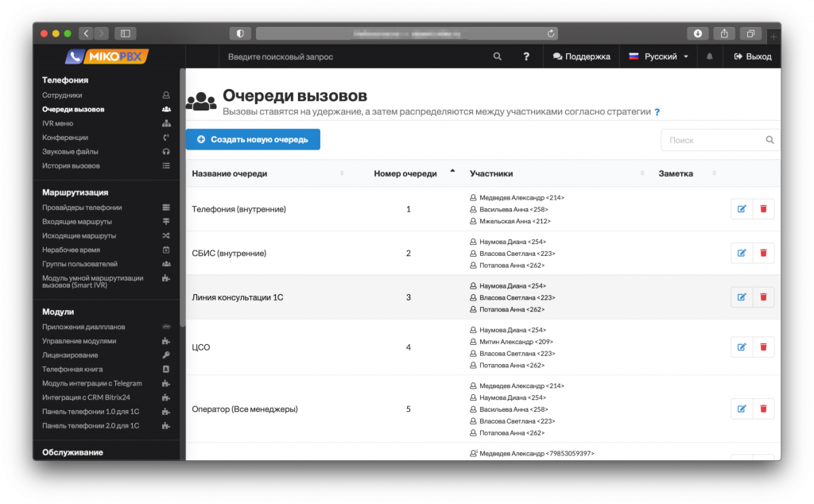Edit the Телефония (внутренние) queue
814x504 pixels.
click(x=742, y=209)
